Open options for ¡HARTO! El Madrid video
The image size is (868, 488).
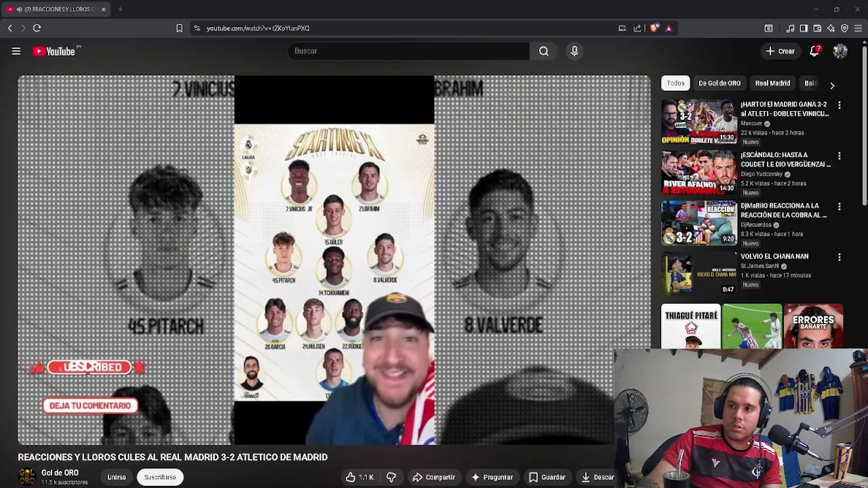(x=840, y=106)
